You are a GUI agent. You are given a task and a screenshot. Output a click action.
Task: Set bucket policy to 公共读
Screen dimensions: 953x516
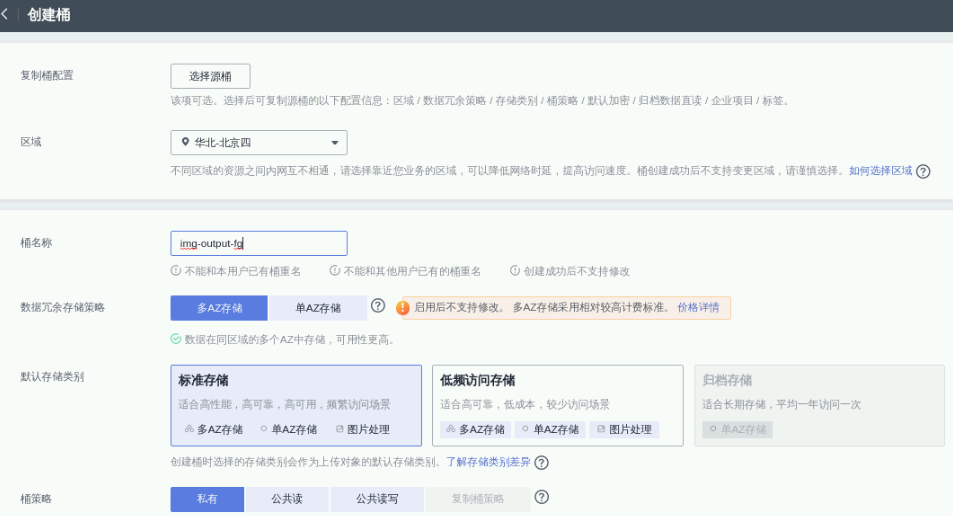(x=287, y=499)
